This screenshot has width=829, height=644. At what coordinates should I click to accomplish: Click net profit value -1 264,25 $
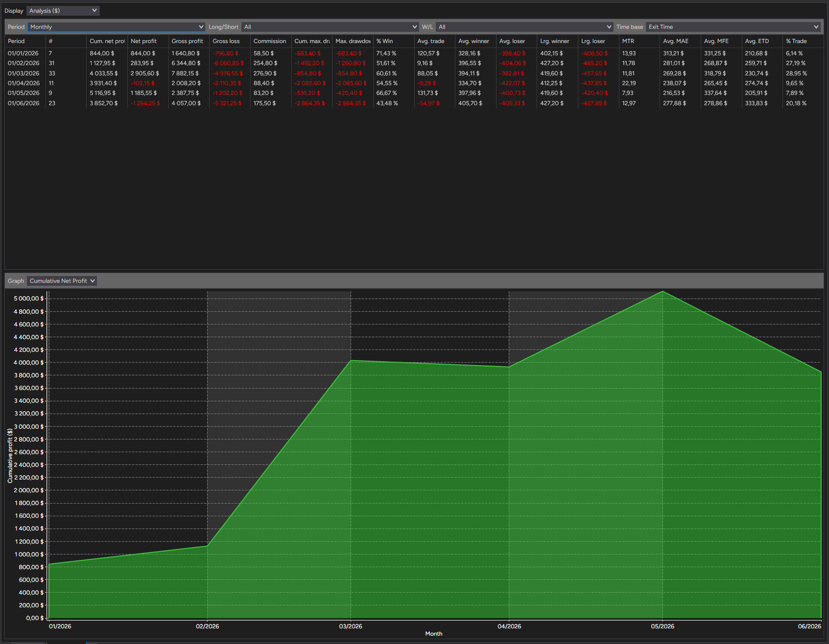(x=145, y=103)
